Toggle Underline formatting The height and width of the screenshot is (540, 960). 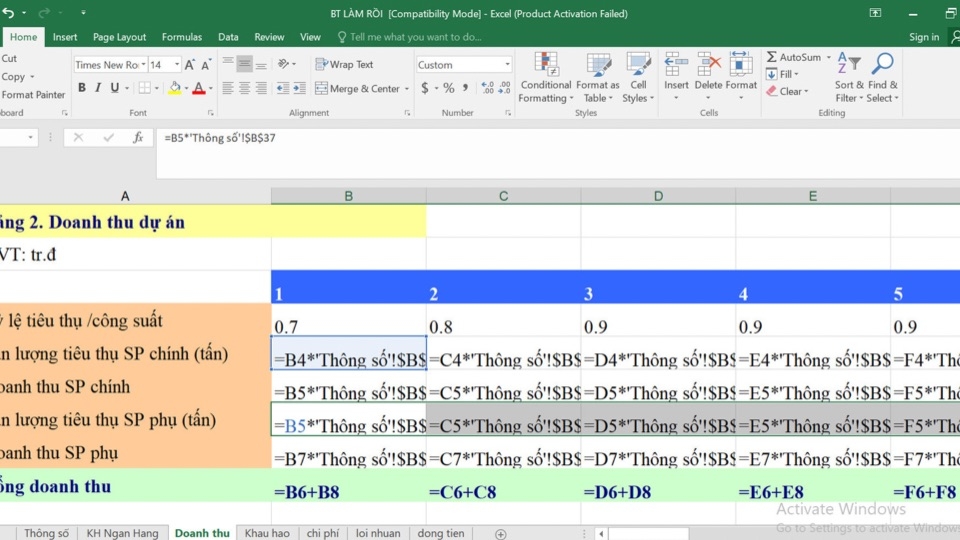(114, 88)
